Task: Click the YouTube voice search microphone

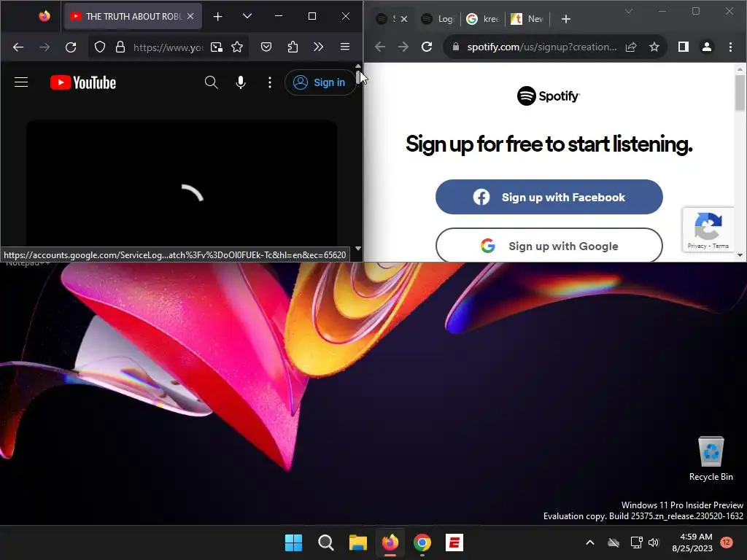Action: pyautogui.click(x=241, y=82)
